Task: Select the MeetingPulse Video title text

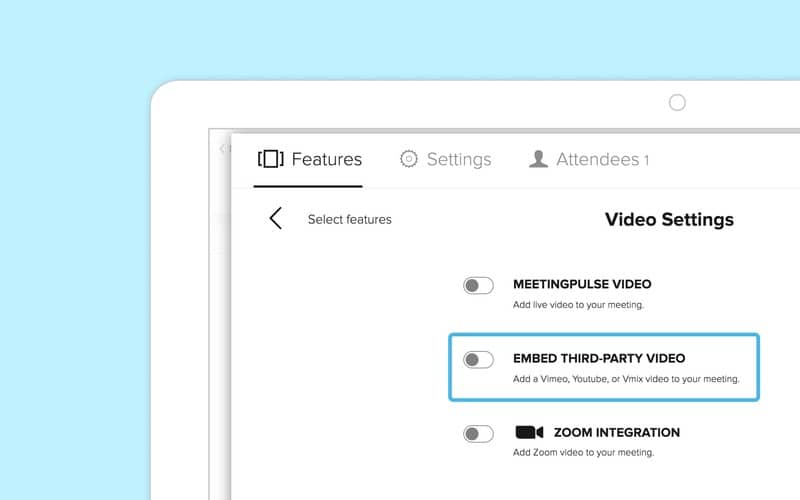Action: pyautogui.click(x=582, y=284)
